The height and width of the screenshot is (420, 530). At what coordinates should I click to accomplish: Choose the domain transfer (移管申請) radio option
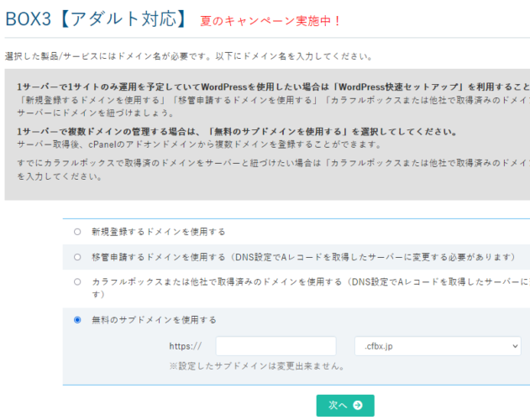point(78,257)
